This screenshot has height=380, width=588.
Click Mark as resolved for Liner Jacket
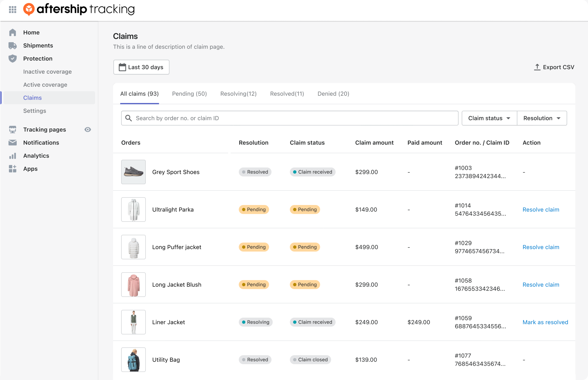coord(545,322)
